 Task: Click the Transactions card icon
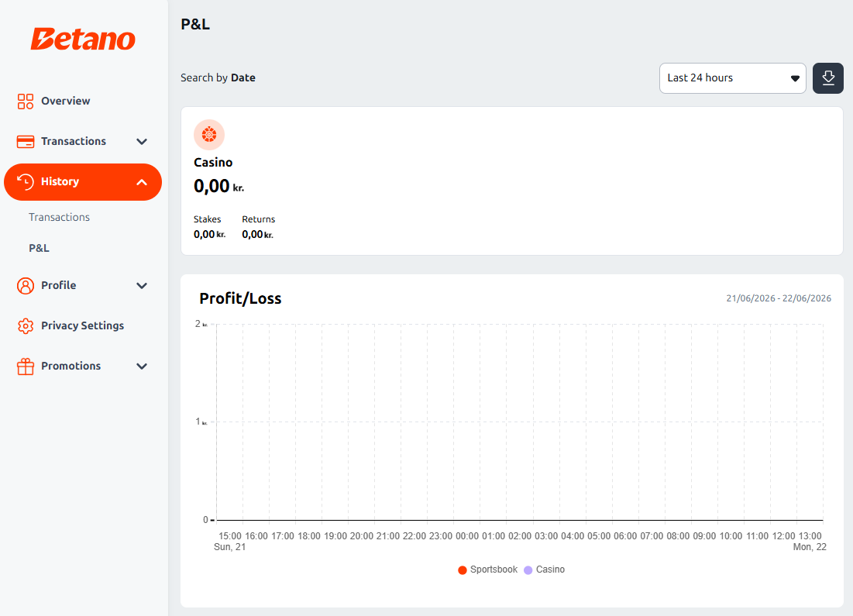click(25, 142)
